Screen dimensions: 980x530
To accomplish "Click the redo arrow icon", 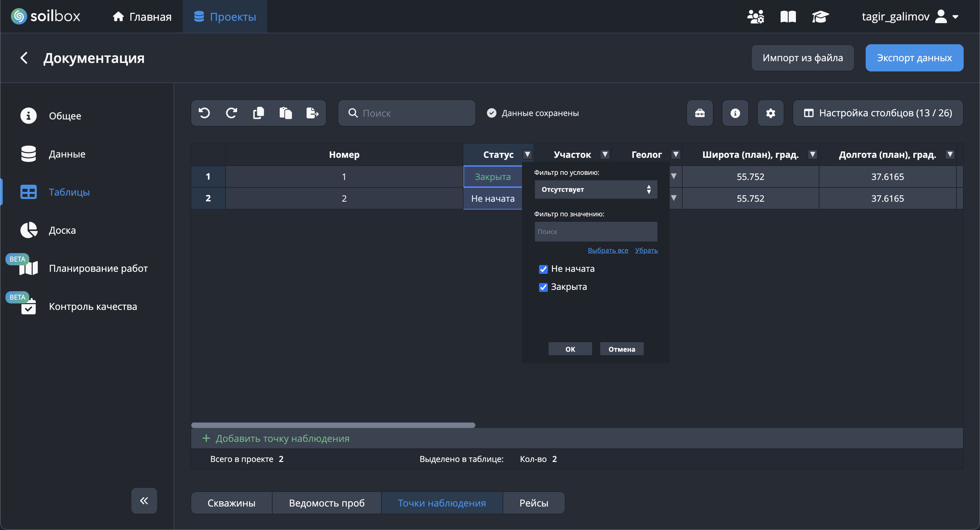I will [231, 113].
